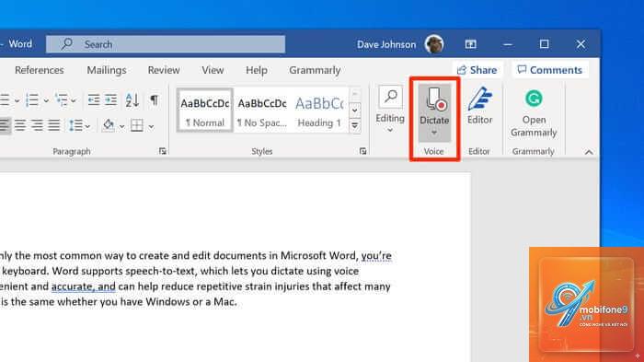644x362 pixels.
Task: Switch to the Mailings tab
Action: pyautogui.click(x=107, y=70)
